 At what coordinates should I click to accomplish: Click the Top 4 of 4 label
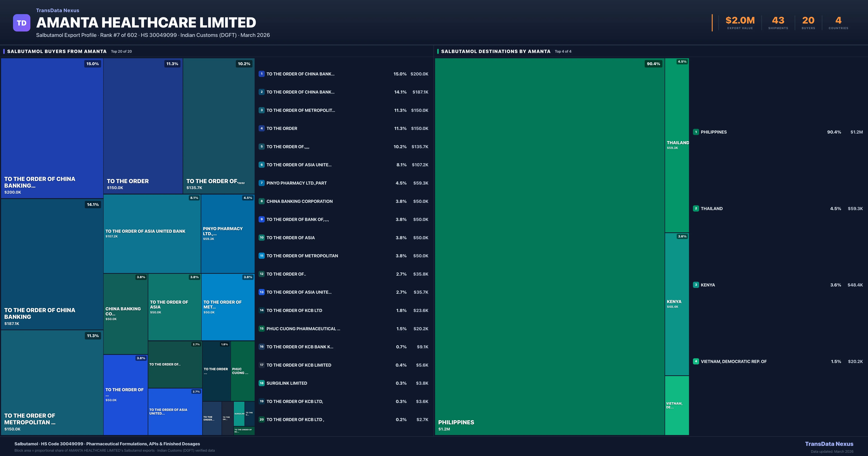tap(563, 51)
